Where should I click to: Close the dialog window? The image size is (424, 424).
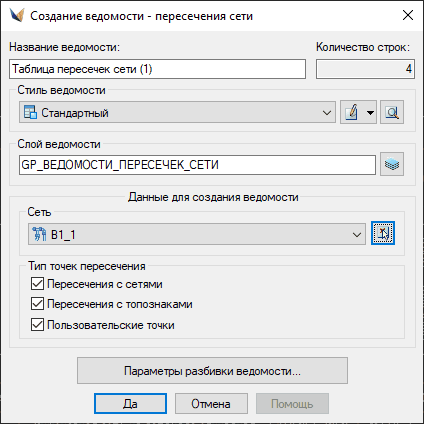point(408,15)
